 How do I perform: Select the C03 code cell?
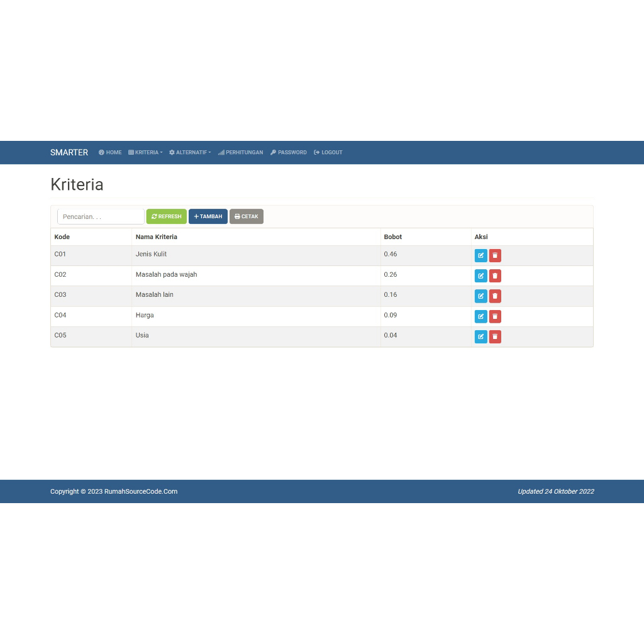[91, 296]
